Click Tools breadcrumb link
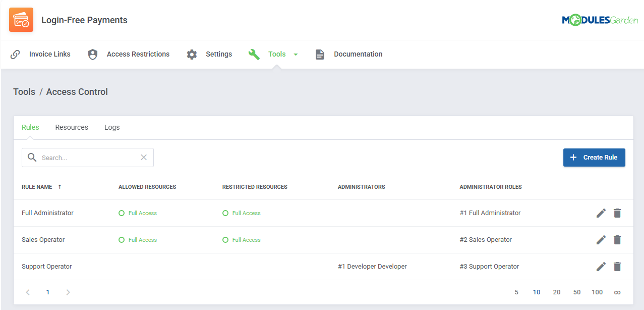This screenshot has width=644, height=310. [24, 92]
